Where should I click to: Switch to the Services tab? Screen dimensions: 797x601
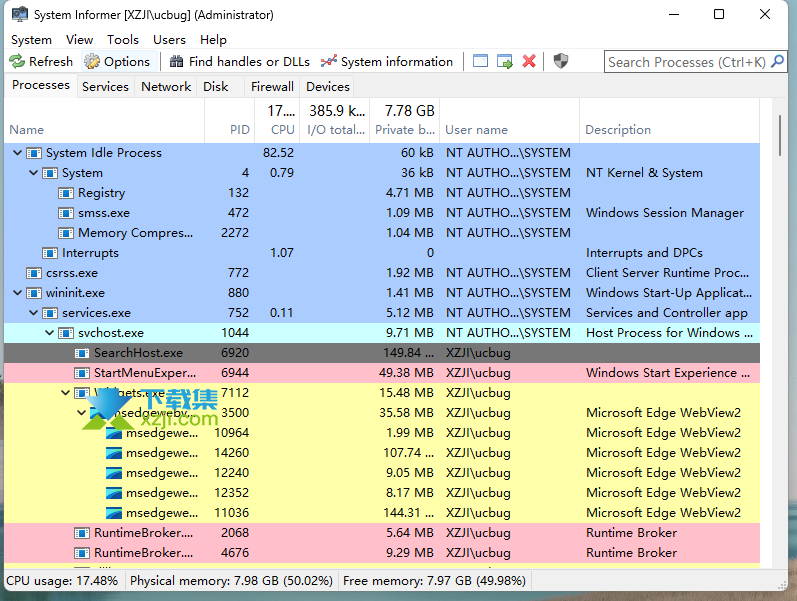(105, 87)
